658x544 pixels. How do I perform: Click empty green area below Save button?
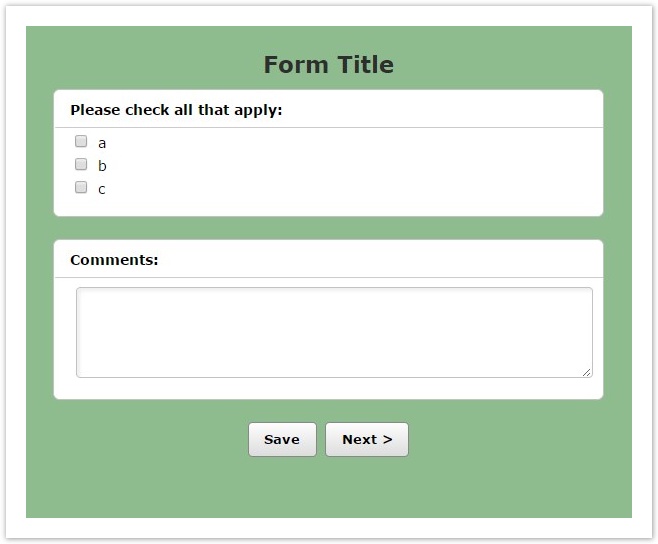click(x=282, y=488)
